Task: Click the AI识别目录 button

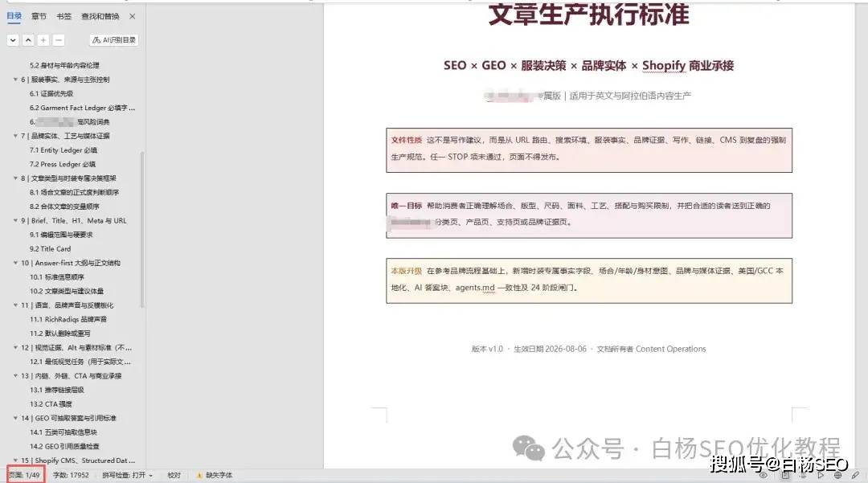Action: click(x=114, y=40)
